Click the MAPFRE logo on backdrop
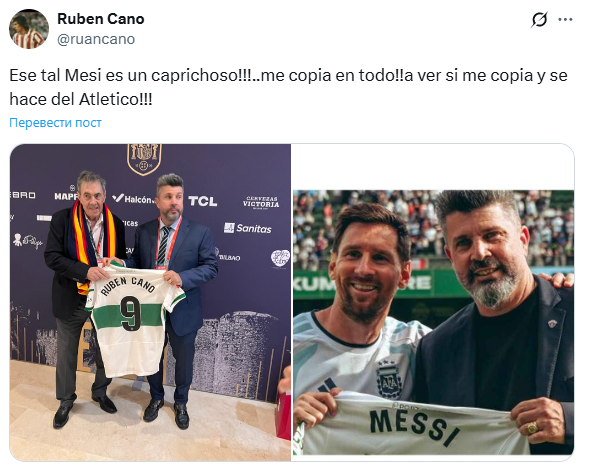The width and height of the screenshot is (591, 474). coord(66,195)
